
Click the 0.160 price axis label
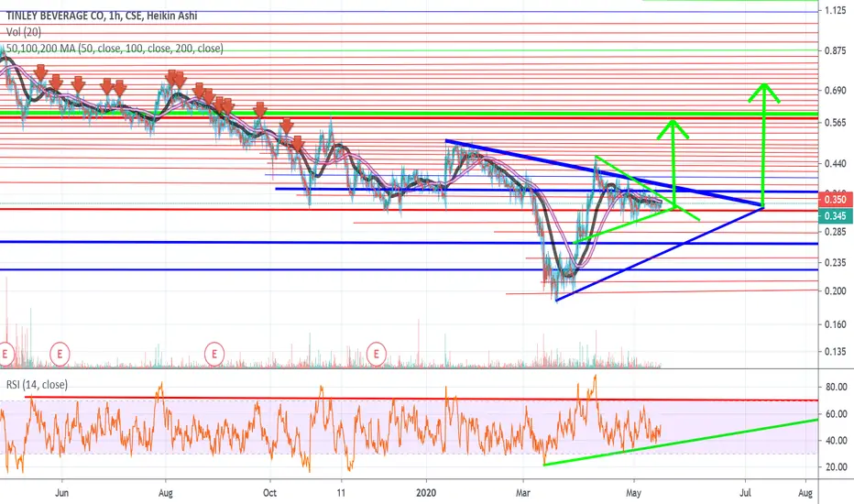(x=835, y=324)
